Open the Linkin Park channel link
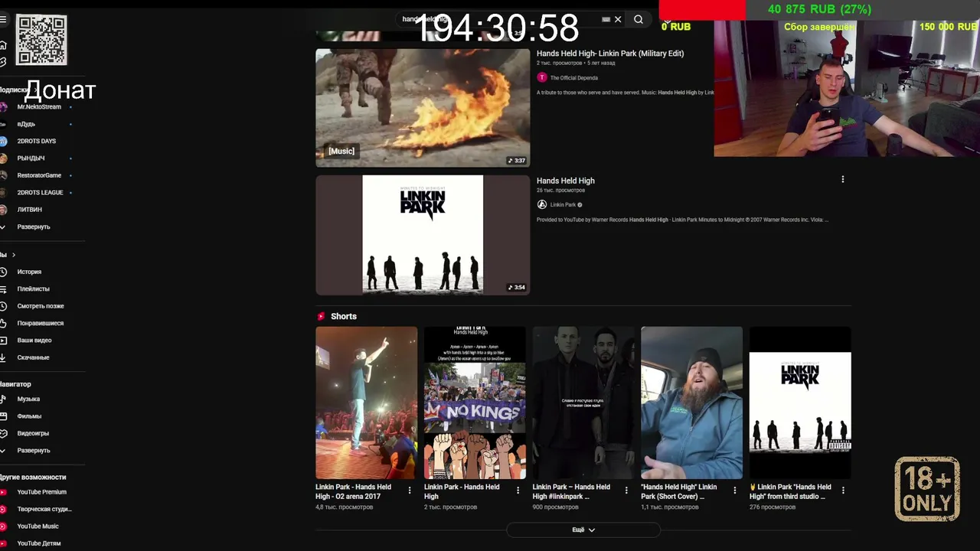This screenshot has width=980, height=551. (x=563, y=204)
